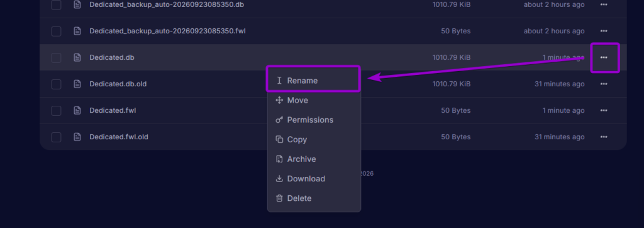The width and height of the screenshot is (644, 228).
Task: Click file icon beside Dedicated_backup_auto-20260923085350.fwl
Action: [77, 31]
